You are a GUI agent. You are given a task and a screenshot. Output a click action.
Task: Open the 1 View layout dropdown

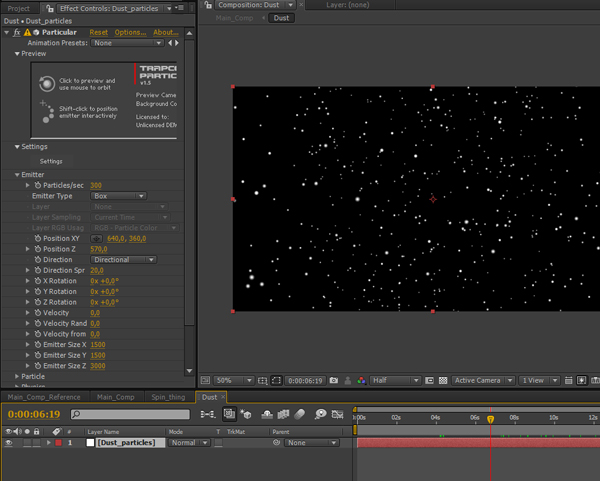539,380
